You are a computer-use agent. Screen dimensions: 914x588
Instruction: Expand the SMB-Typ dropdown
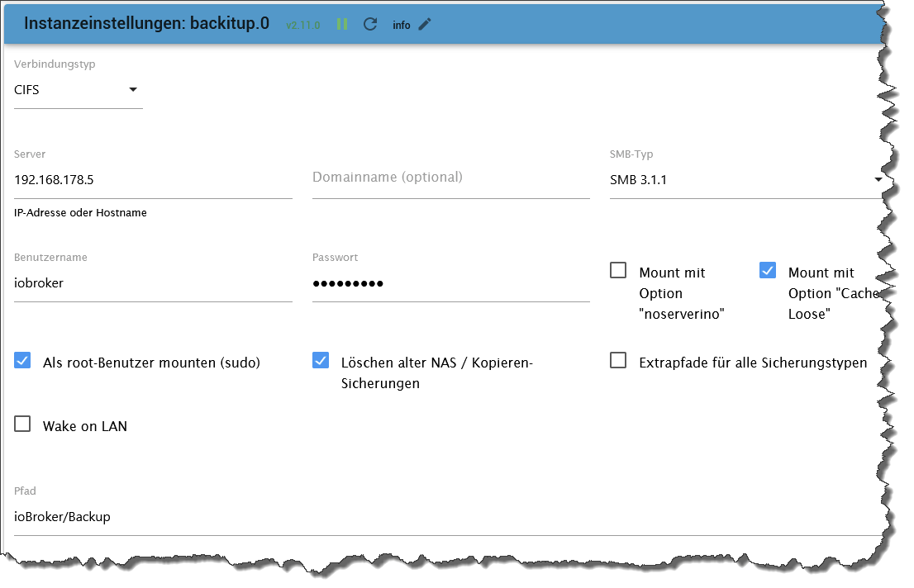[x=745, y=179]
